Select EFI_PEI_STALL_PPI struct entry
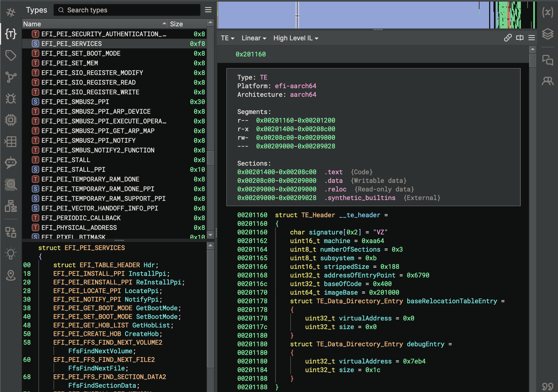The image size is (558, 392). pos(73,170)
